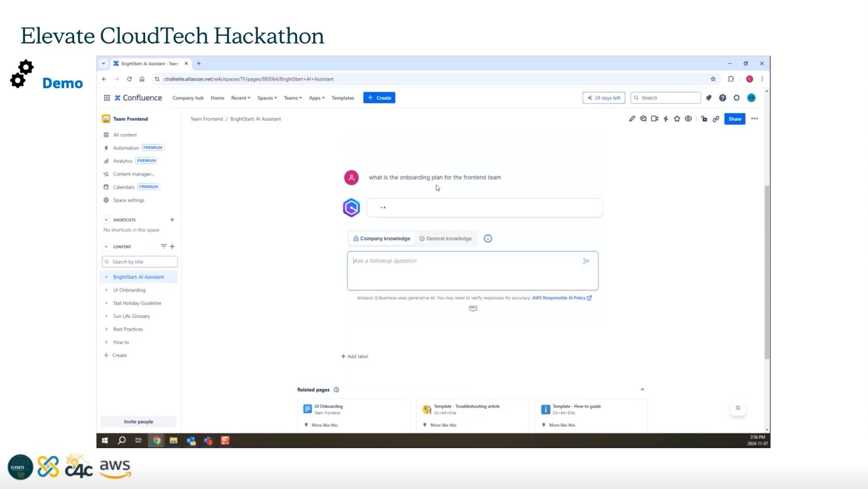Send the followup question arrow

(x=586, y=261)
